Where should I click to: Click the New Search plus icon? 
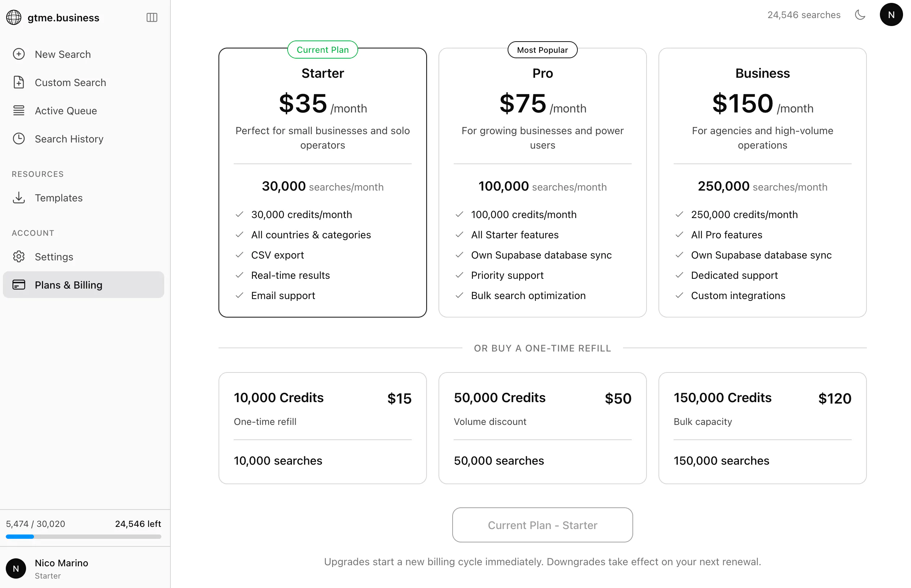click(x=19, y=54)
